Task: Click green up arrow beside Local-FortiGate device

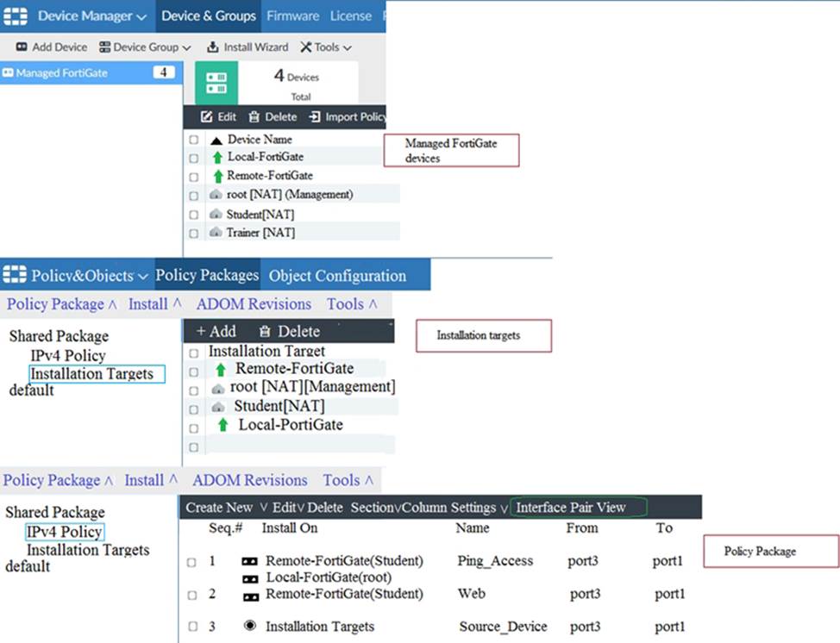Action: (216, 158)
